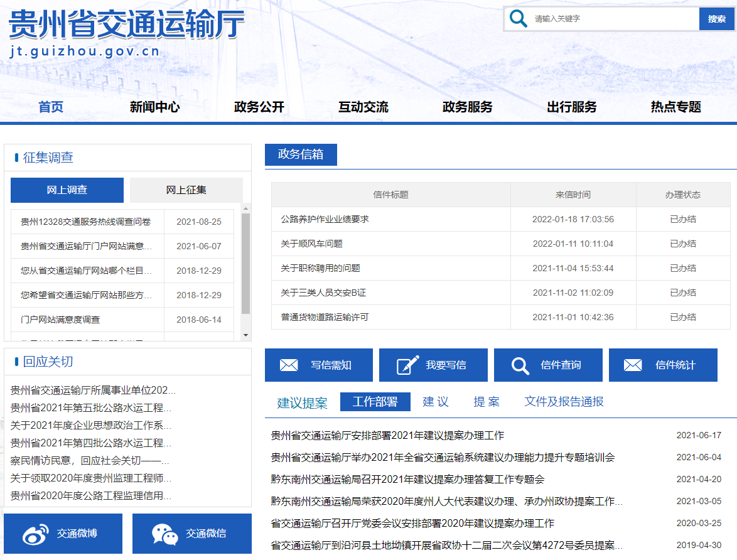Click the magnifier icon for 信件查询

tap(520, 365)
